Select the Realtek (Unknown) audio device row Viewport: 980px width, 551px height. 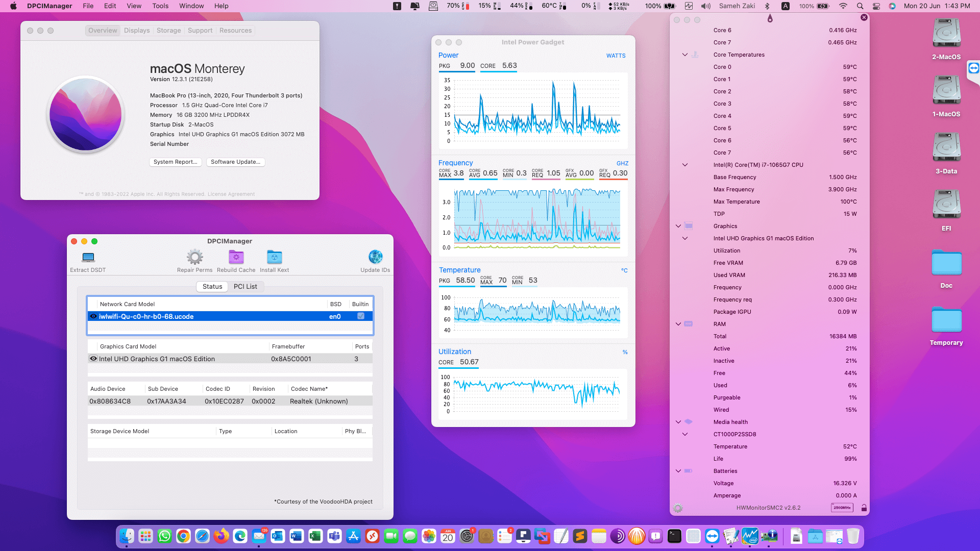(230, 401)
